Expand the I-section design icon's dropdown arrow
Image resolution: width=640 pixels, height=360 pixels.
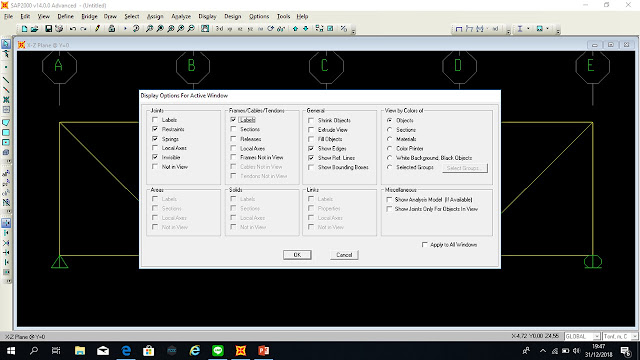pos(529,29)
